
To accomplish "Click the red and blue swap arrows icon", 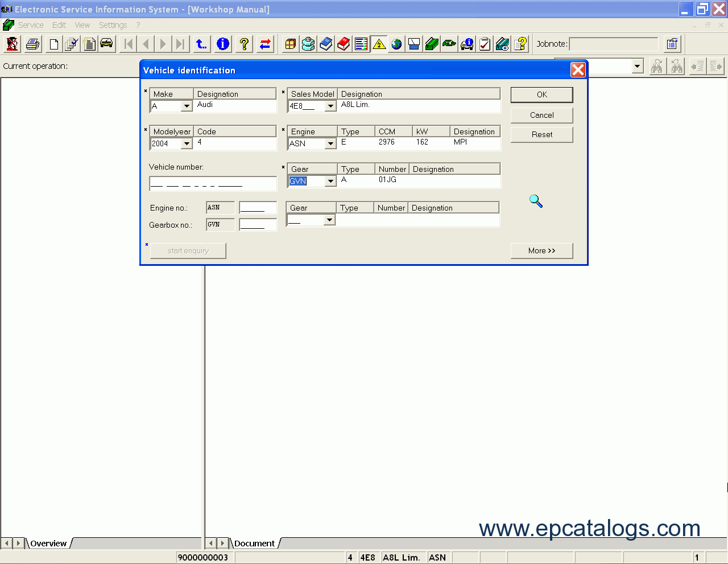I will [x=265, y=44].
